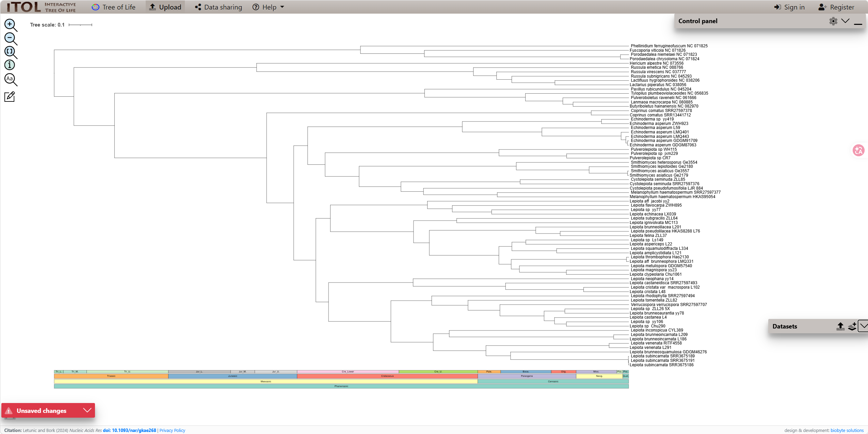This screenshot has width=868, height=434.
Task: Select leaf Lepiota castanea L4
Action: pos(648,317)
